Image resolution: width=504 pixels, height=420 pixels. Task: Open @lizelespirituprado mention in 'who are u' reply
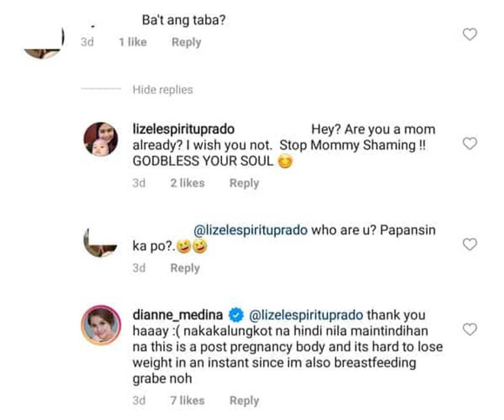(250, 230)
